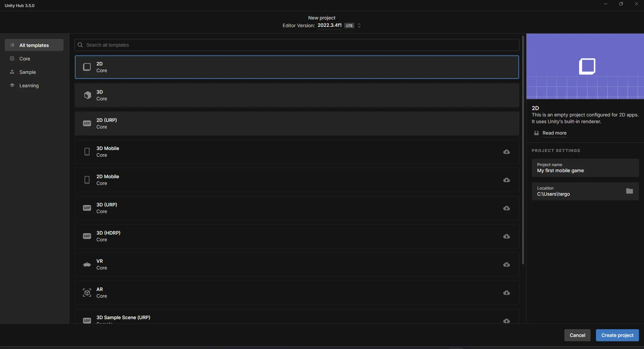Click the AR template icon
This screenshot has height=349, width=644.
(x=87, y=293)
